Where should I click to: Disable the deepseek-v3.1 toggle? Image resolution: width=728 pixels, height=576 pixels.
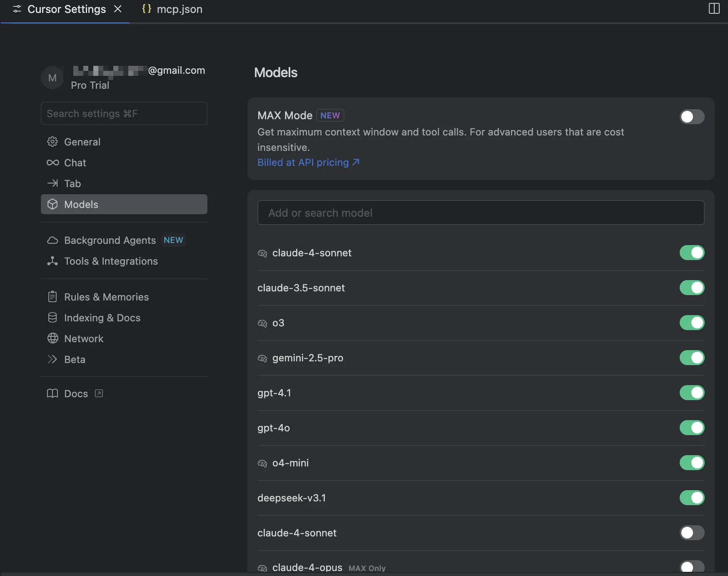point(692,498)
